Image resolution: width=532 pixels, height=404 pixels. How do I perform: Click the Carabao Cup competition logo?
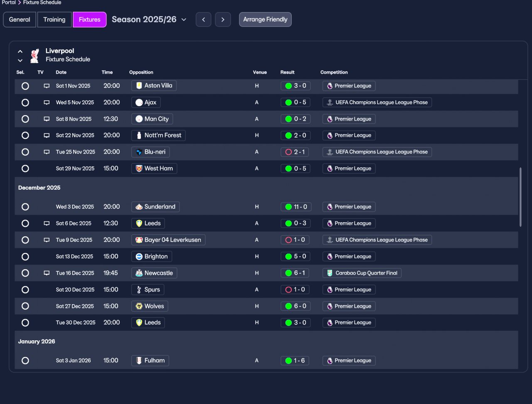tap(330, 273)
